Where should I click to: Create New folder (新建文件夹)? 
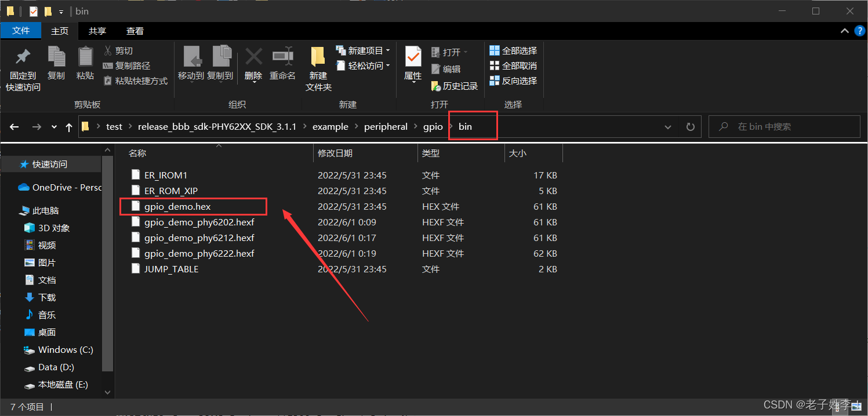pyautogui.click(x=318, y=68)
